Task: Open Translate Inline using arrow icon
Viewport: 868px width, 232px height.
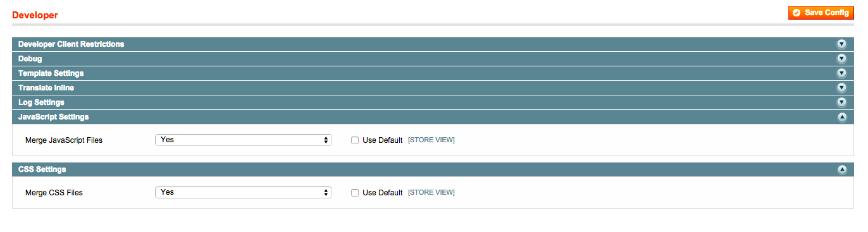Action: [841, 88]
